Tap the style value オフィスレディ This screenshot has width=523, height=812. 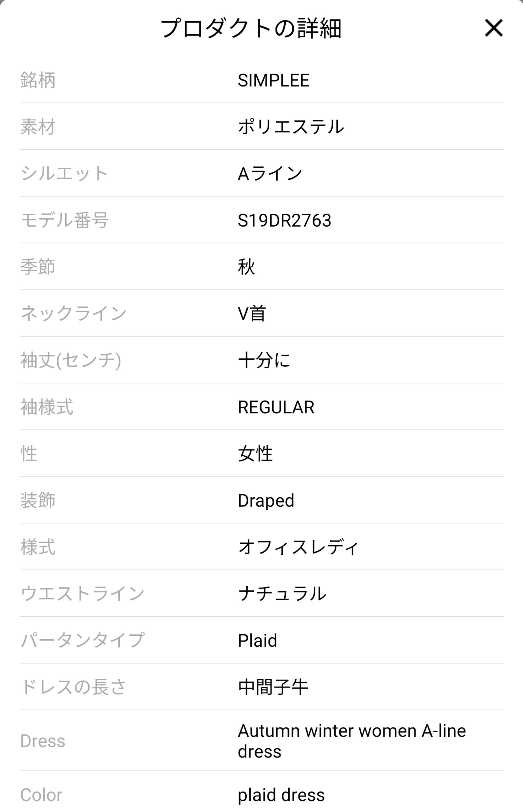pyautogui.click(x=298, y=547)
